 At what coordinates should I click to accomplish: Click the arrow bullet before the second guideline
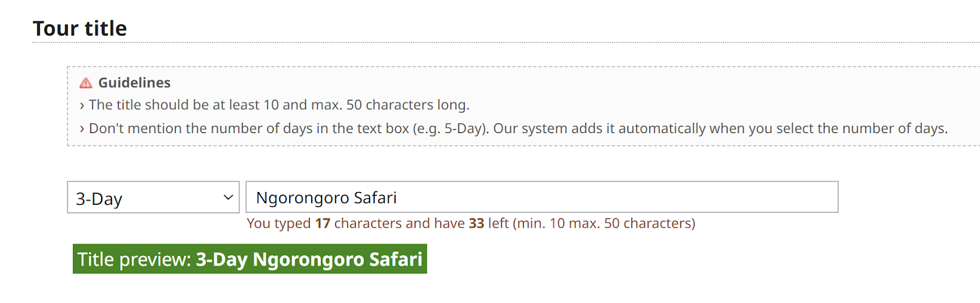click(x=82, y=129)
